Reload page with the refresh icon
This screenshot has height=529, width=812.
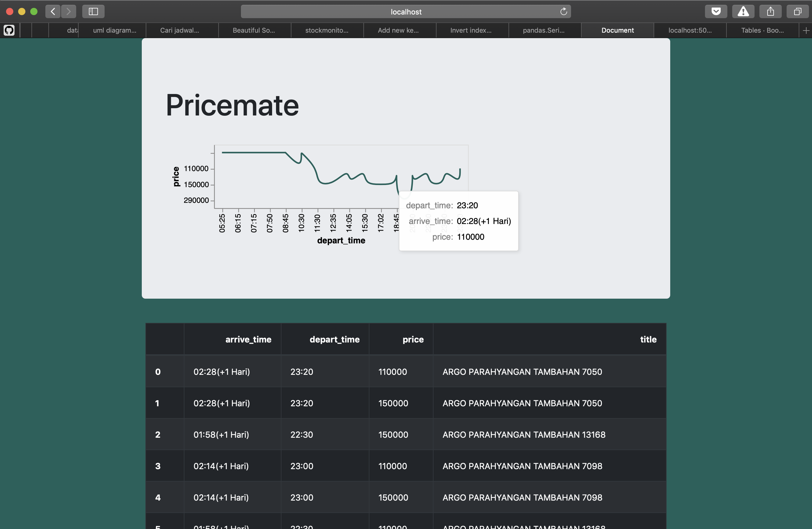(563, 11)
